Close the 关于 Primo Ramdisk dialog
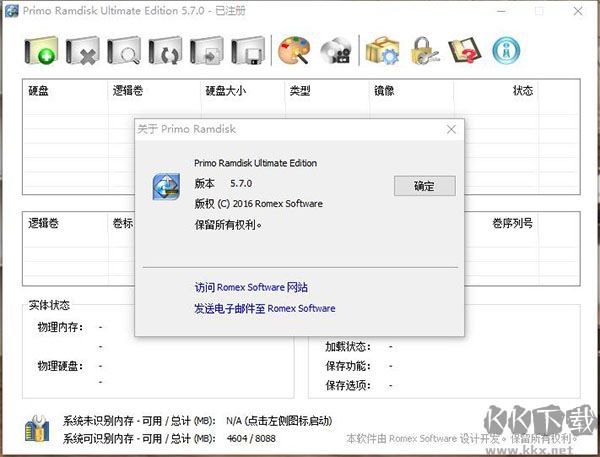Viewport: 600px width, 457px height. pyautogui.click(x=452, y=129)
